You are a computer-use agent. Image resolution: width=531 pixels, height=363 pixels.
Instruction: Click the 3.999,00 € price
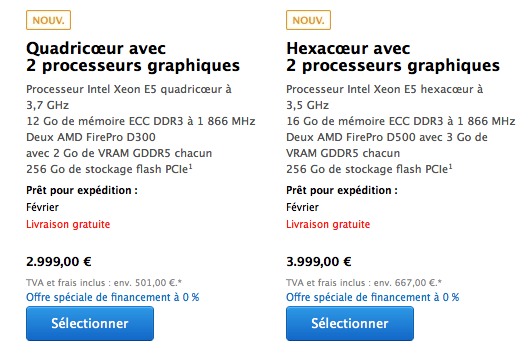point(319,261)
